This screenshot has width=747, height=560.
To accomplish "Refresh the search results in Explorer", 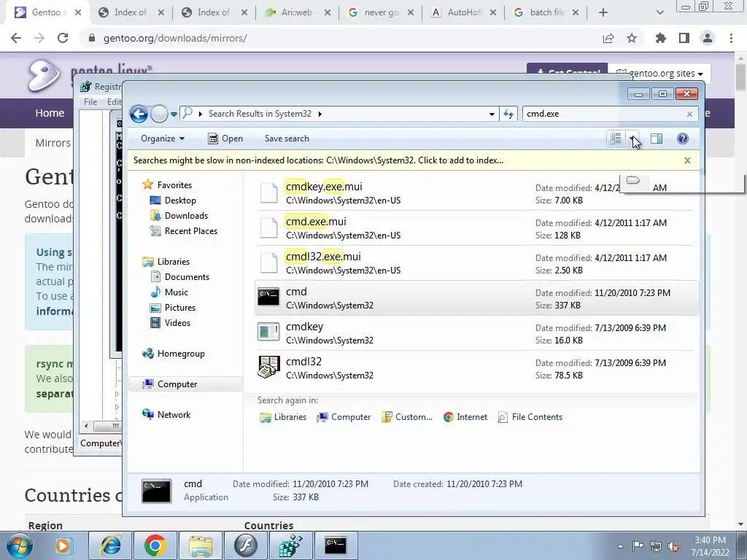I will (x=508, y=114).
